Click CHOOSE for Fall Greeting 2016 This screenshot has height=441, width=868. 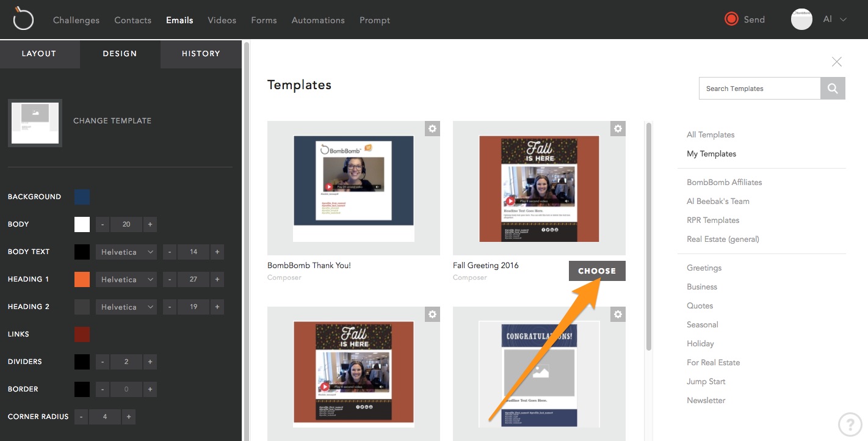pyautogui.click(x=597, y=271)
